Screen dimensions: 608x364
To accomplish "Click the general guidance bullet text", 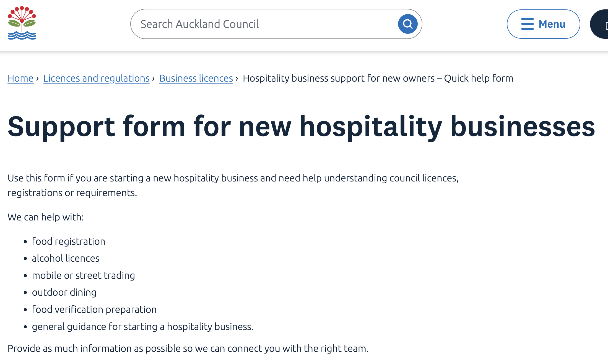I will pyautogui.click(x=143, y=327).
